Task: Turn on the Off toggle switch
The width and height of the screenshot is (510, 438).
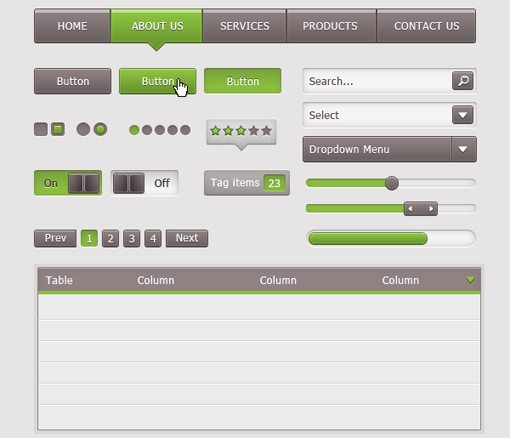Action: 145,183
